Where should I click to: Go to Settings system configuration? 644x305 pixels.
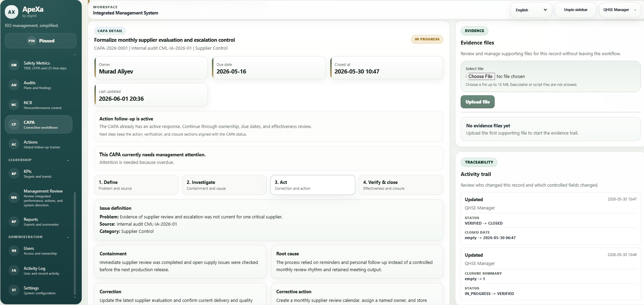tap(39, 290)
